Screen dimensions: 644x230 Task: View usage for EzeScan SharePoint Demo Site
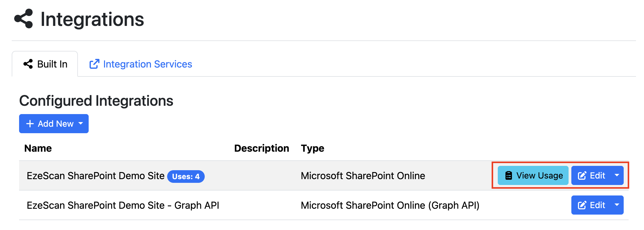click(533, 175)
